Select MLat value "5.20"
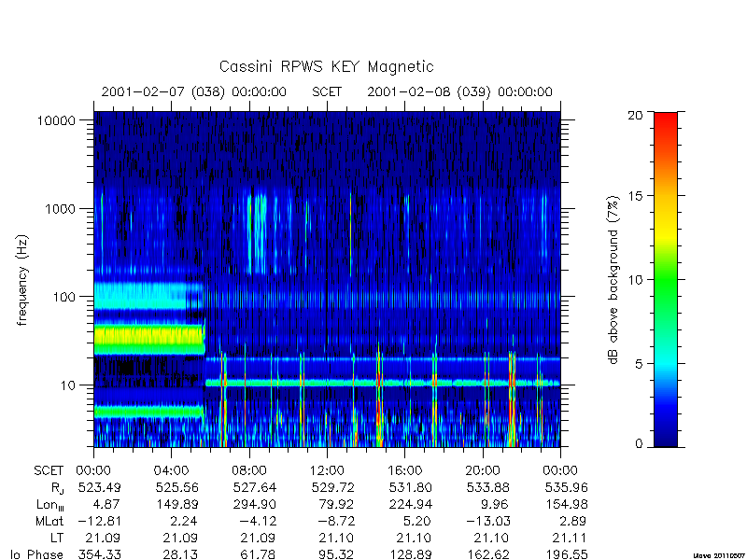The image size is (747, 560). point(416,521)
